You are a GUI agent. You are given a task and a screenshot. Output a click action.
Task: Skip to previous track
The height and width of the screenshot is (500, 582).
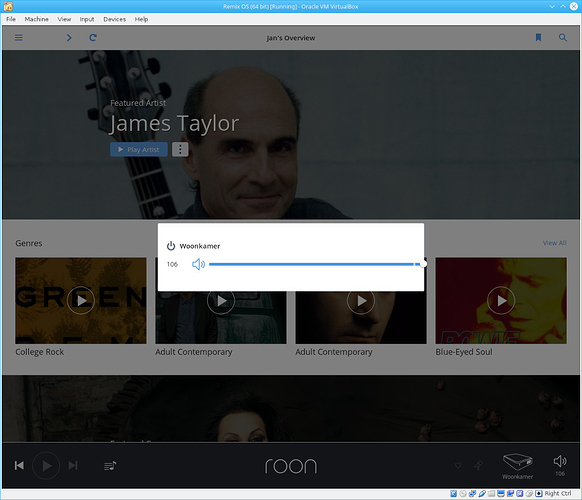(x=19, y=465)
